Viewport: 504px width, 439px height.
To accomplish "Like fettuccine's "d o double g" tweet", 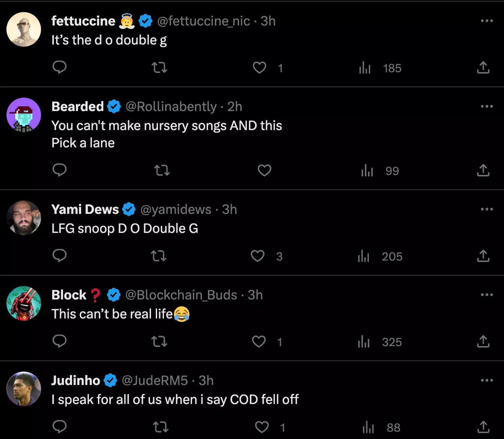I will tap(259, 68).
